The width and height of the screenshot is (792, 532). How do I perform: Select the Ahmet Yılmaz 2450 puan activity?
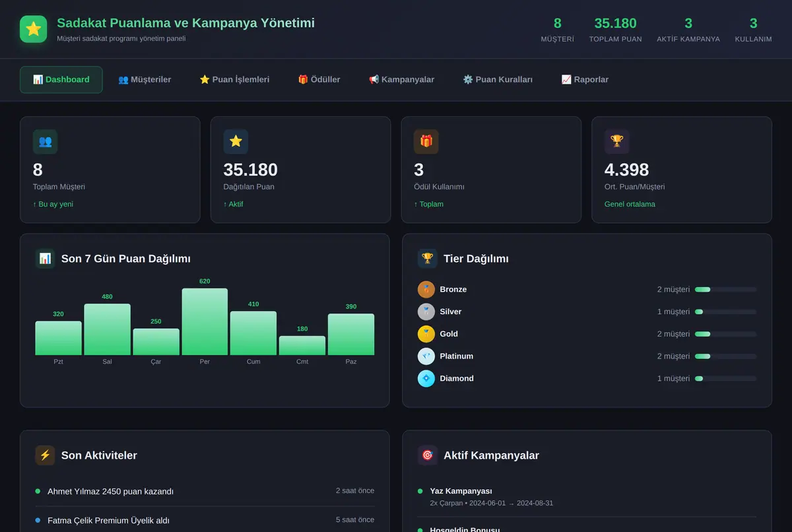click(x=205, y=491)
